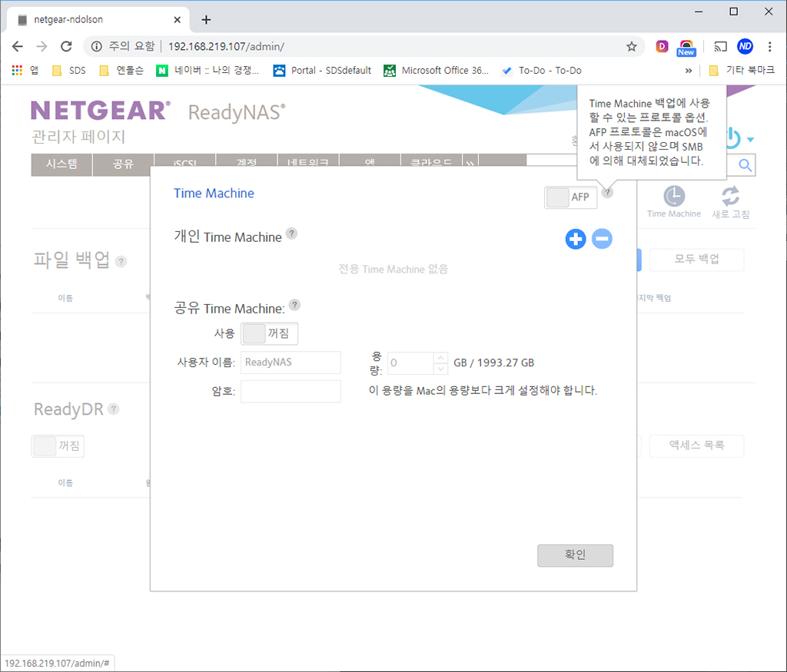The image size is (787, 672).
Task: Remove personal Time Machine with minus icon
Action: click(602, 239)
